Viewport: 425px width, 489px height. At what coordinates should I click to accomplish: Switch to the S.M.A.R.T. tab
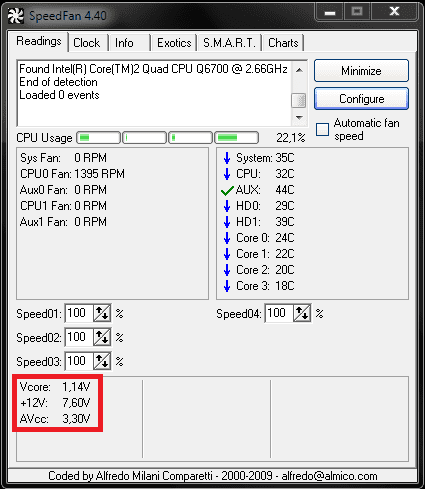[229, 43]
